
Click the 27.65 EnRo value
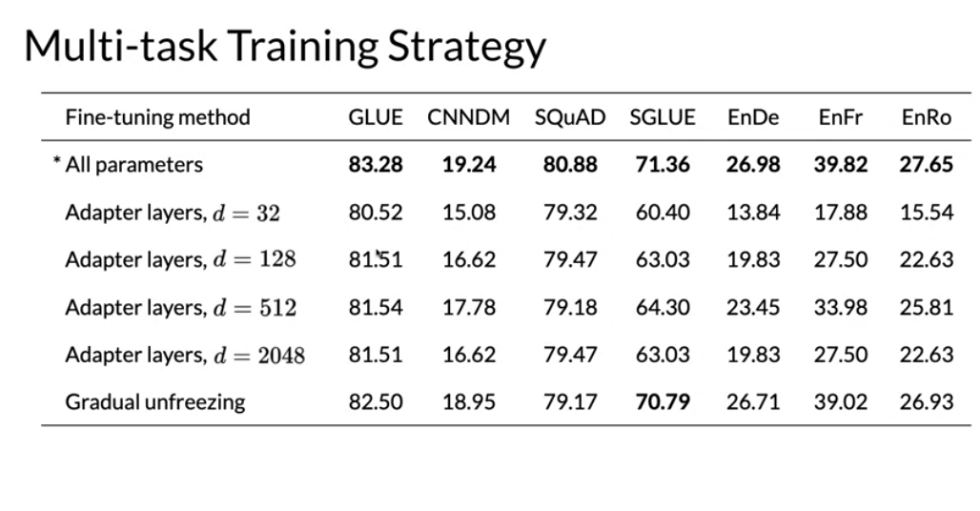[x=927, y=165]
